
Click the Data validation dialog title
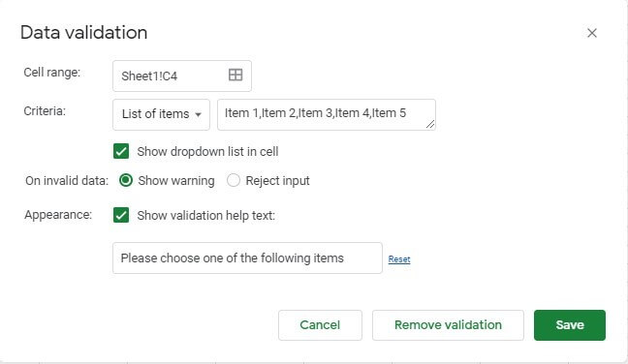(83, 32)
